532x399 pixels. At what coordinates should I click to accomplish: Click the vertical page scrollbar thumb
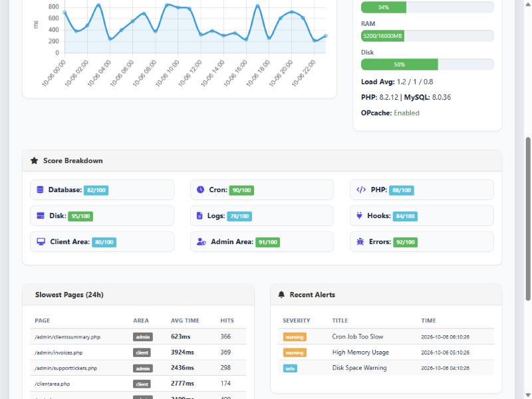coord(528,219)
